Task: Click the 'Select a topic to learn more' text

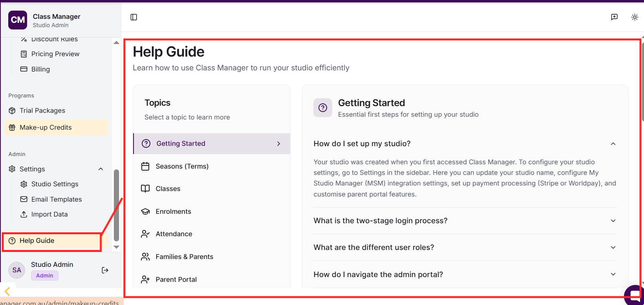Action: point(187,118)
